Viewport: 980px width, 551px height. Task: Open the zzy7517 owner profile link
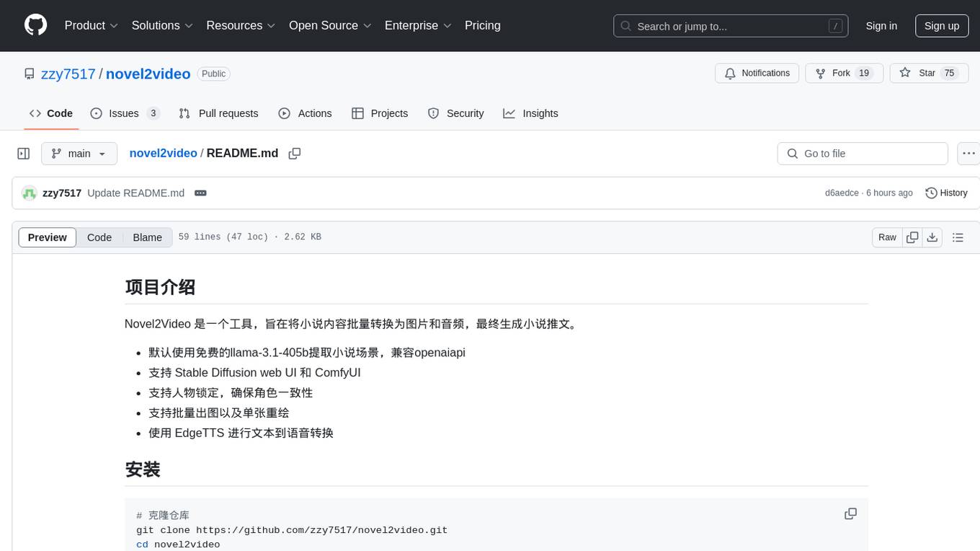coord(68,74)
